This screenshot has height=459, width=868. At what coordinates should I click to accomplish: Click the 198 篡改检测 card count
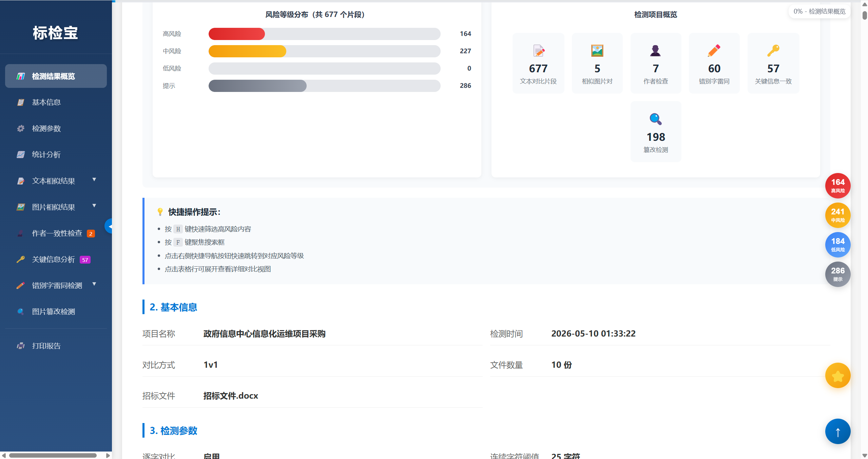pyautogui.click(x=656, y=137)
